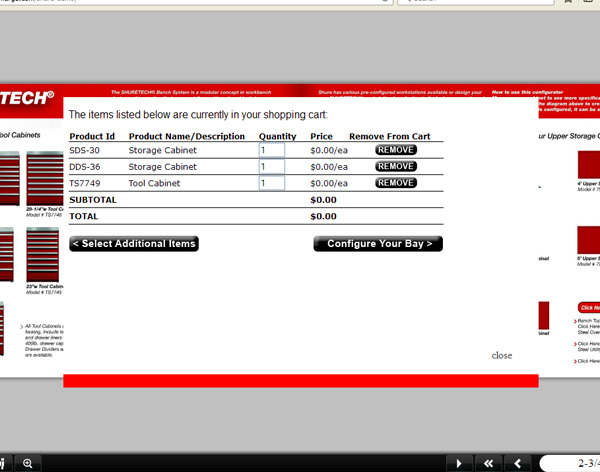Click the 4" Upper Storage red thumbnail
Image resolution: width=600 pixels, height=472 pixels.
(589, 165)
